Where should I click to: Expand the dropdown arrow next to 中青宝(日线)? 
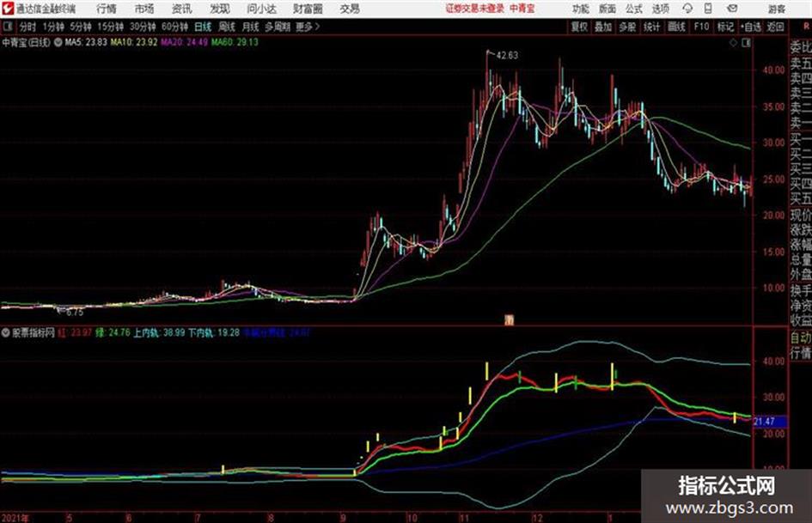(x=58, y=42)
